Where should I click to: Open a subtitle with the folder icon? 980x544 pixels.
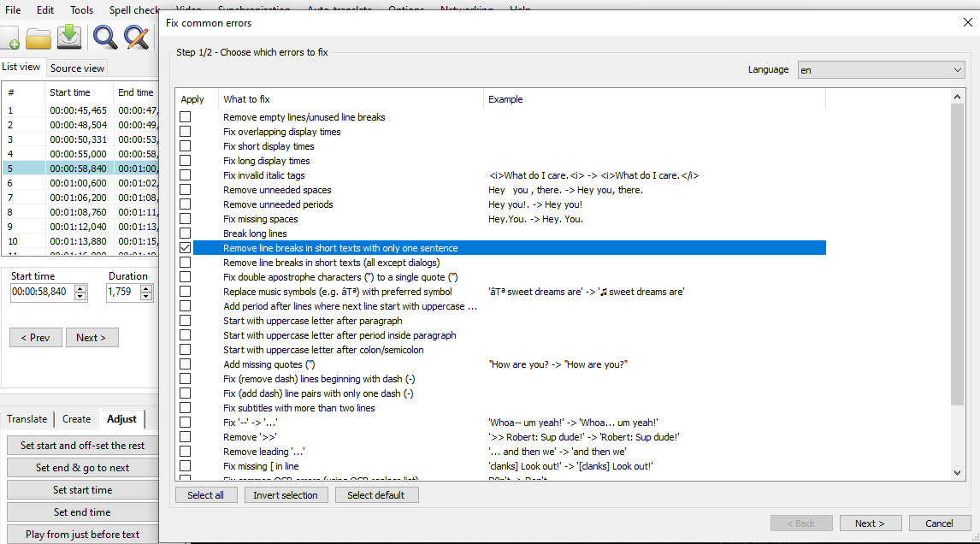coord(38,38)
